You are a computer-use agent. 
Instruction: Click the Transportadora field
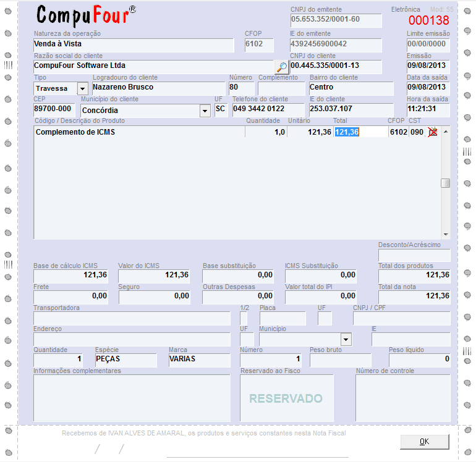coord(132,318)
